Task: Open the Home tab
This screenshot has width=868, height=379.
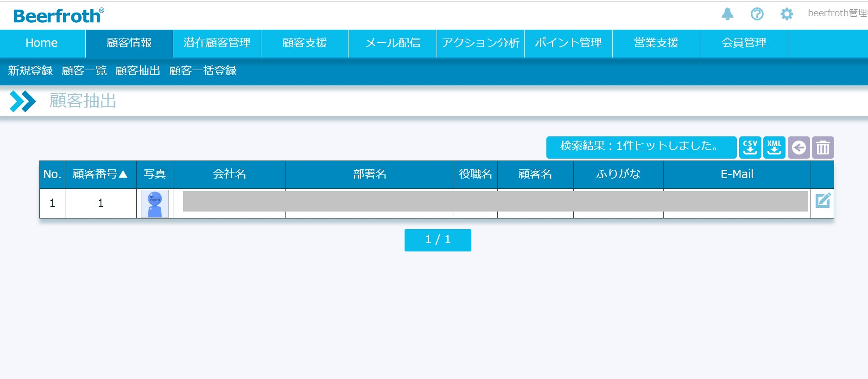Action: click(x=42, y=43)
